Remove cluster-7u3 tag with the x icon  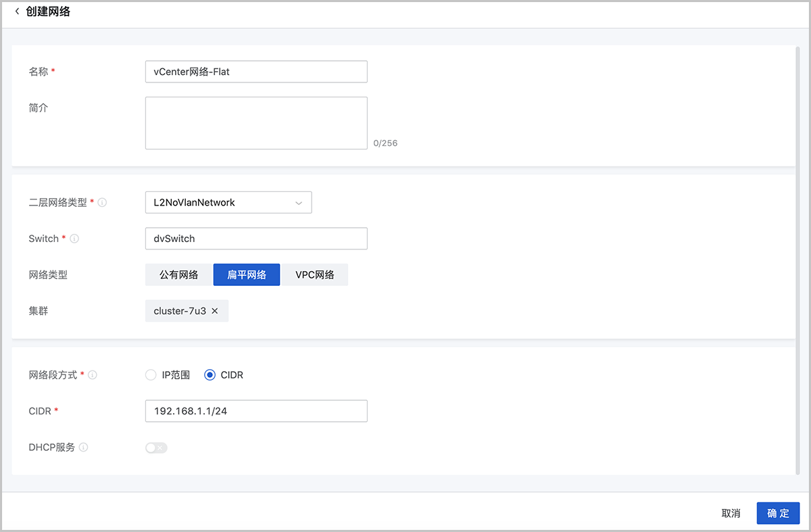215,311
